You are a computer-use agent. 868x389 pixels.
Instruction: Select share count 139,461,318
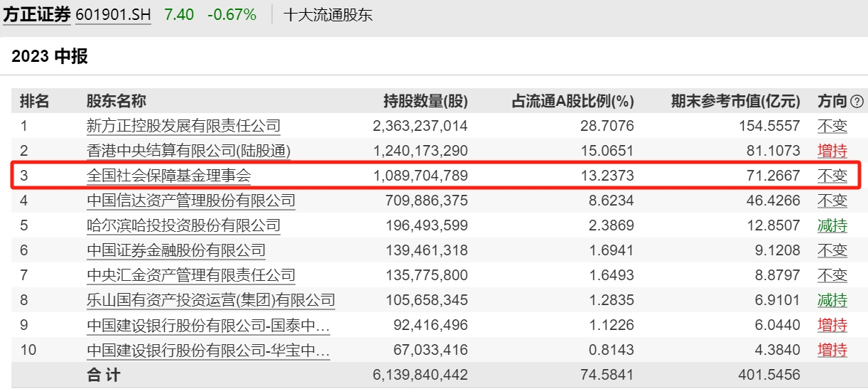click(427, 251)
